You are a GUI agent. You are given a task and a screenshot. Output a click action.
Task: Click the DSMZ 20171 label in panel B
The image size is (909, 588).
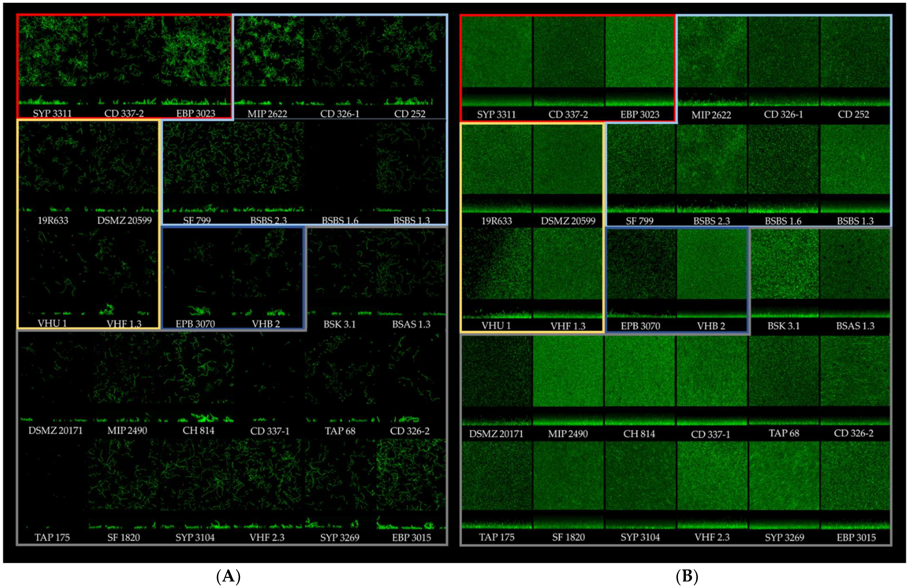click(x=496, y=434)
